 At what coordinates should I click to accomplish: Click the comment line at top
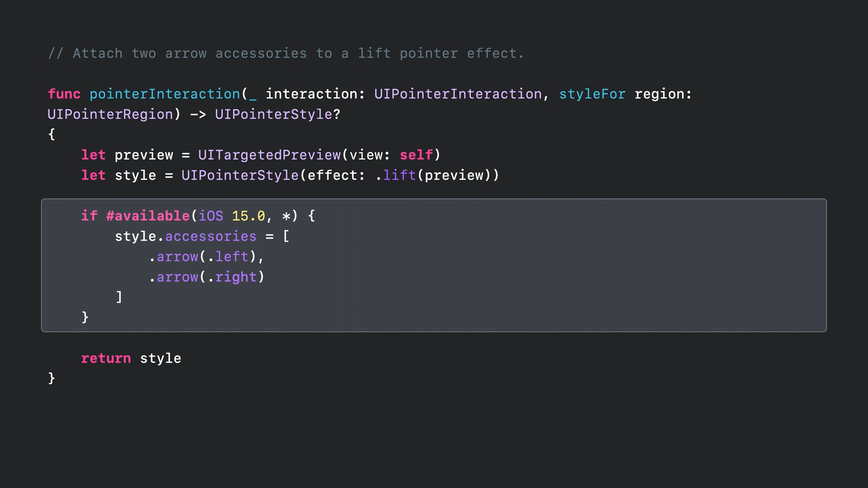[286, 53]
